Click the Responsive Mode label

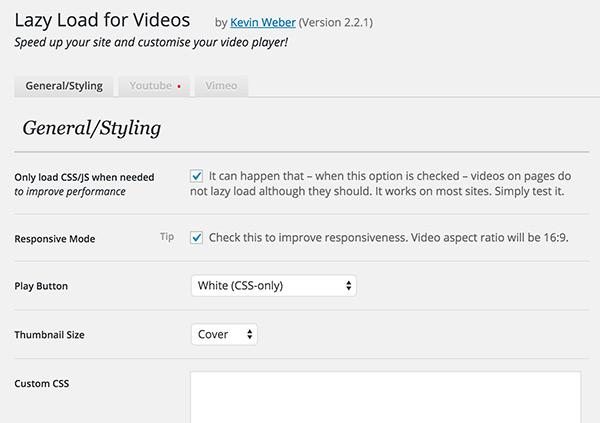pyautogui.click(x=55, y=239)
